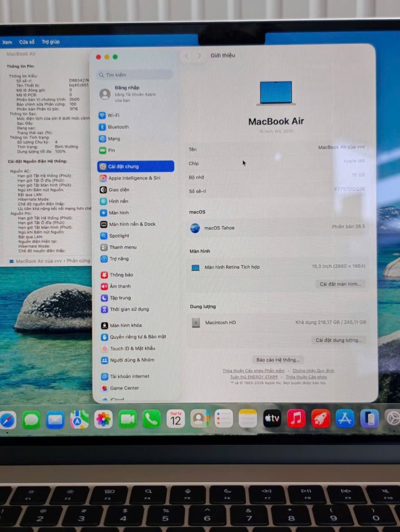This screenshot has width=400, height=532.
Task: Open Người dùng & Nhóm settings
Action: click(x=128, y=360)
